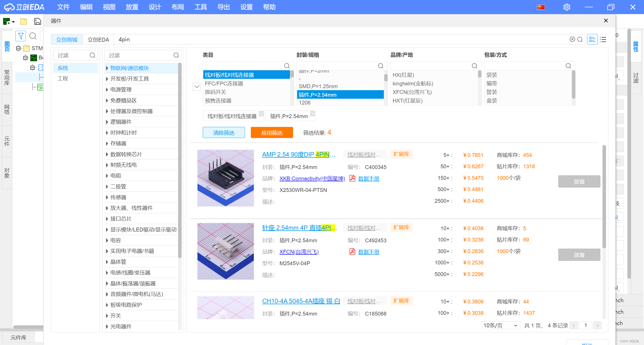Remove the 线对板/线对线连接器 filter tag
This screenshot has width=644, height=345.
[261, 114]
